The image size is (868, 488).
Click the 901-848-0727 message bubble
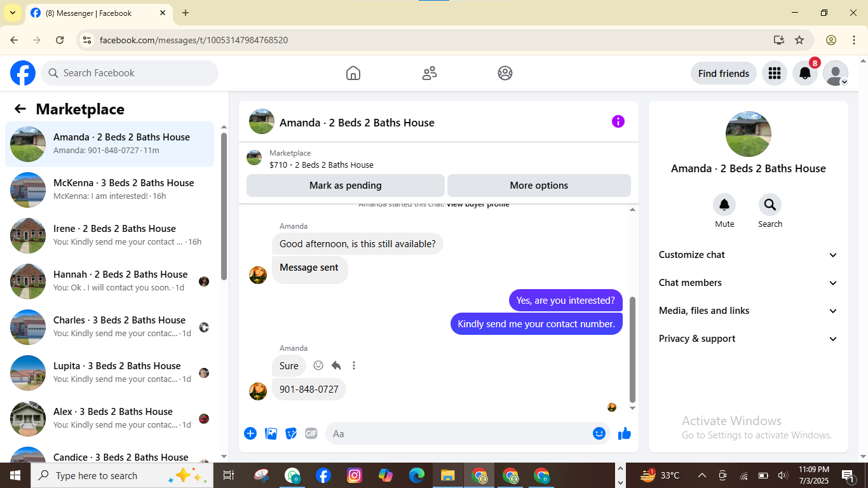click(x=309, y=389)
